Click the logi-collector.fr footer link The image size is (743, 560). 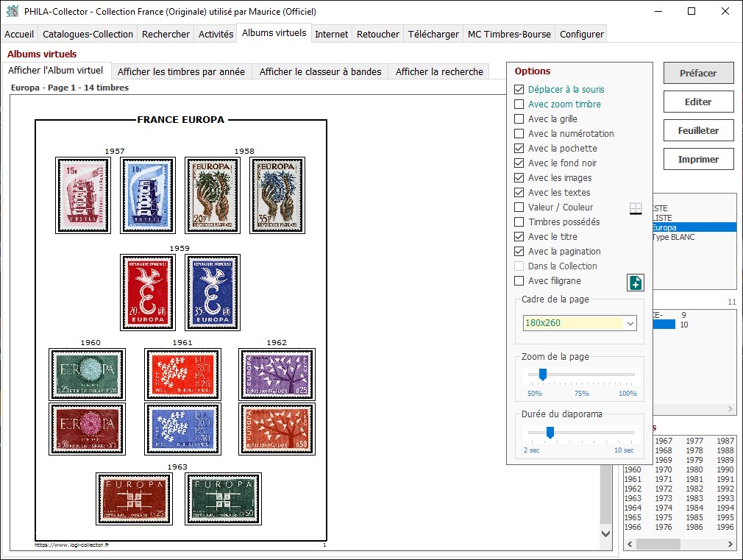[x=71, y=545]
